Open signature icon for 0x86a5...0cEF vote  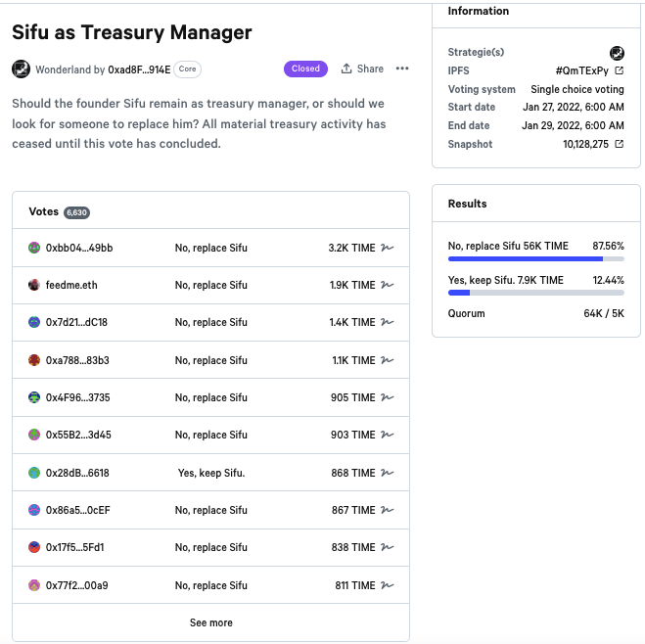click(387, 510)
